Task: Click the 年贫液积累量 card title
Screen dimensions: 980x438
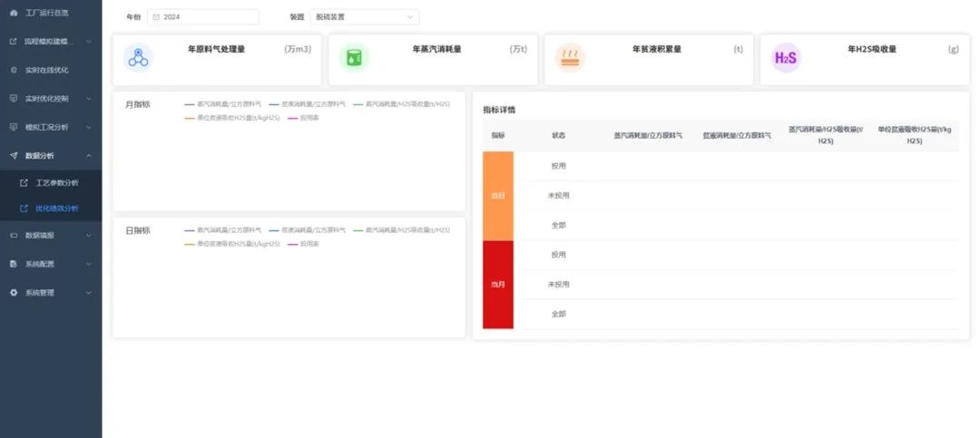Action: tap(657, 49)
